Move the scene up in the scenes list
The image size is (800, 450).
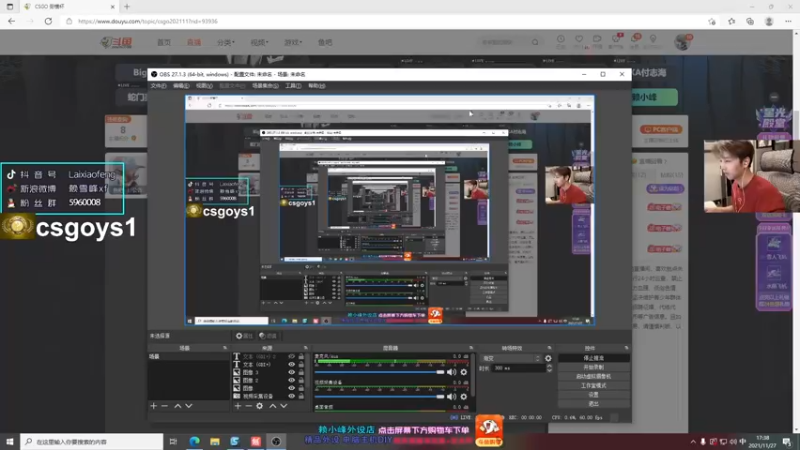[x=178, y=406]
